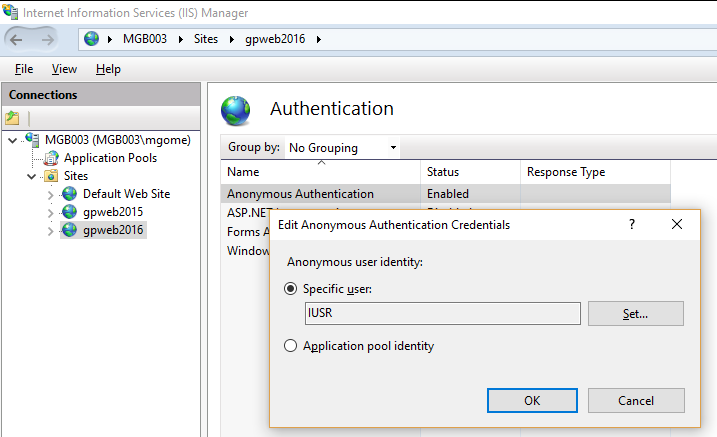This screenshot has height=437, width=717.
Task: Select the gpweb2015 tree label
Action: [113, 212]
